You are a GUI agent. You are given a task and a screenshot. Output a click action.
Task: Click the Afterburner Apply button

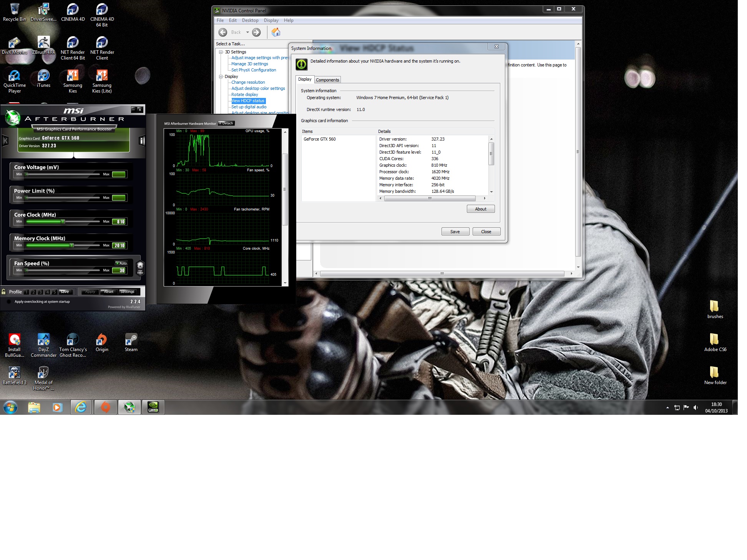click(90, 292)
